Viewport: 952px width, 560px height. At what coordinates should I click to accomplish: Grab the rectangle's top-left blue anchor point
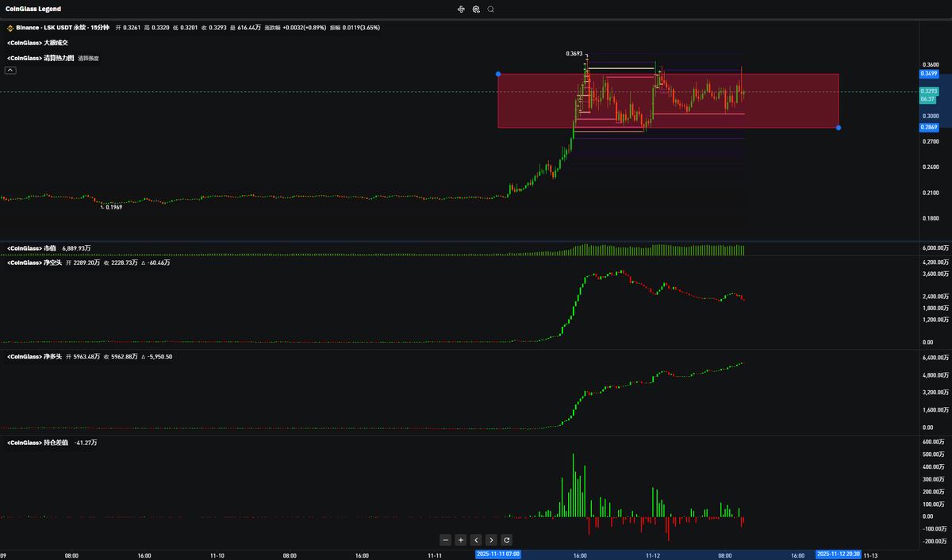[x=498, y=74]
